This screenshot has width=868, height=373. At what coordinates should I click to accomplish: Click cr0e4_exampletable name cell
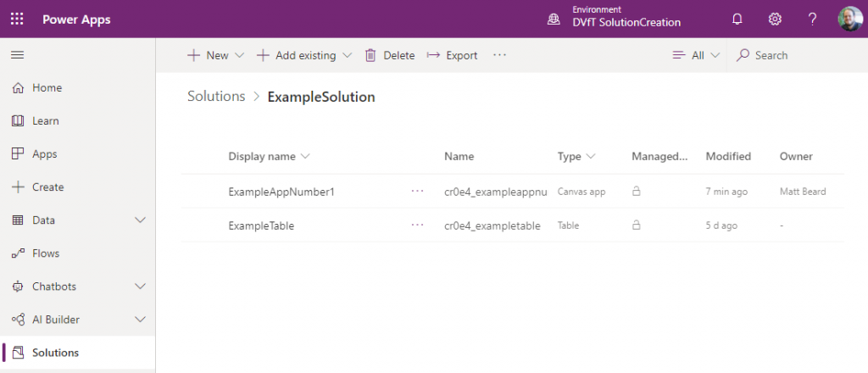pos(492,225)
